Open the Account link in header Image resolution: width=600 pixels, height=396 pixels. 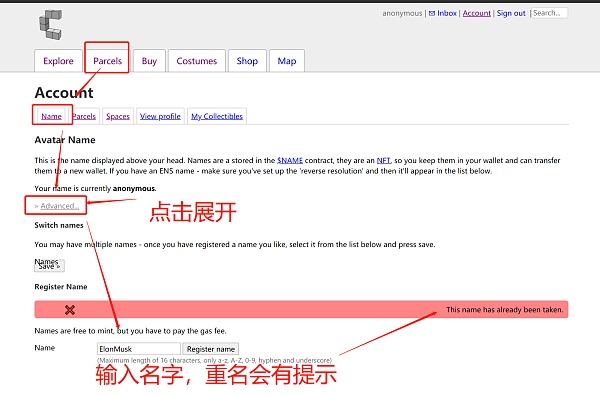click(x=476, y=13)
